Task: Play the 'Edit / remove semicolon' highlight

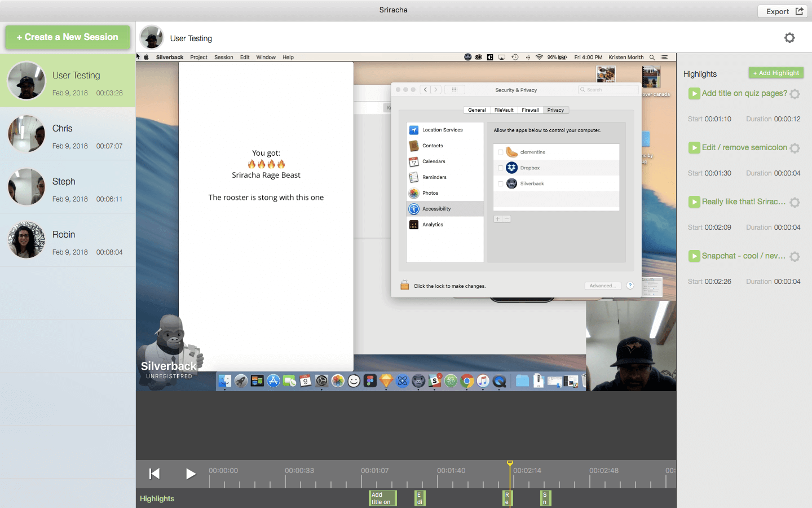Action: pyautogui.click(x=694, y=148)
